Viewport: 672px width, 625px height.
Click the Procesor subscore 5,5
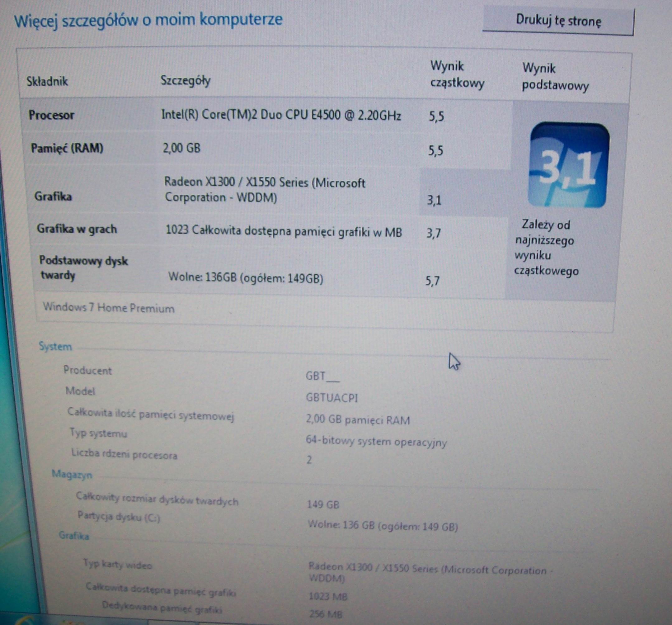click(x=436, y=117)
